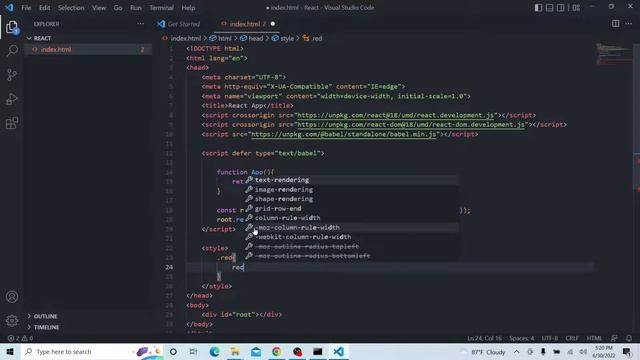Open the Extensions view
640x360 pixels.
(12, 123)
